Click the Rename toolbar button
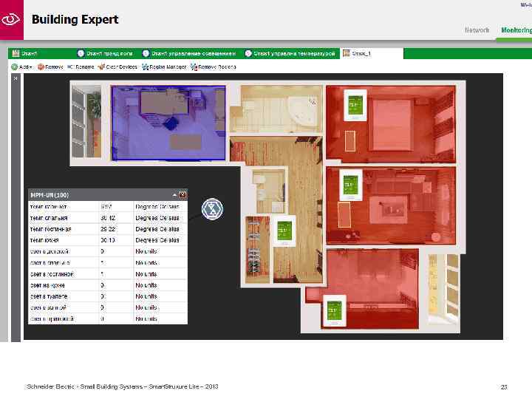 coord(81,66)
